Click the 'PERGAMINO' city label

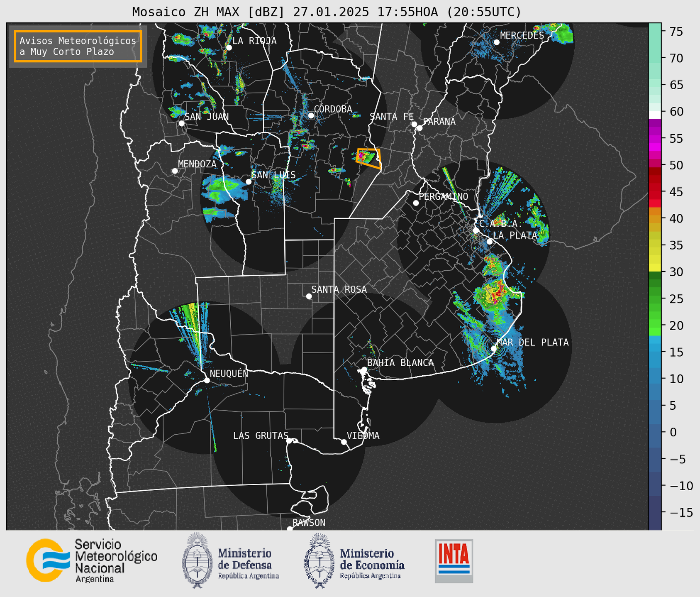pyautogui.click(x=444, y=196)
